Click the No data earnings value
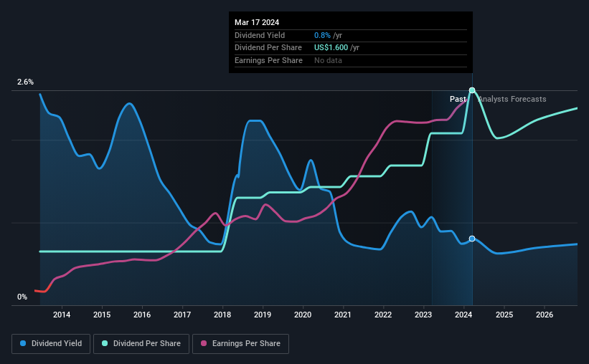 328,60
